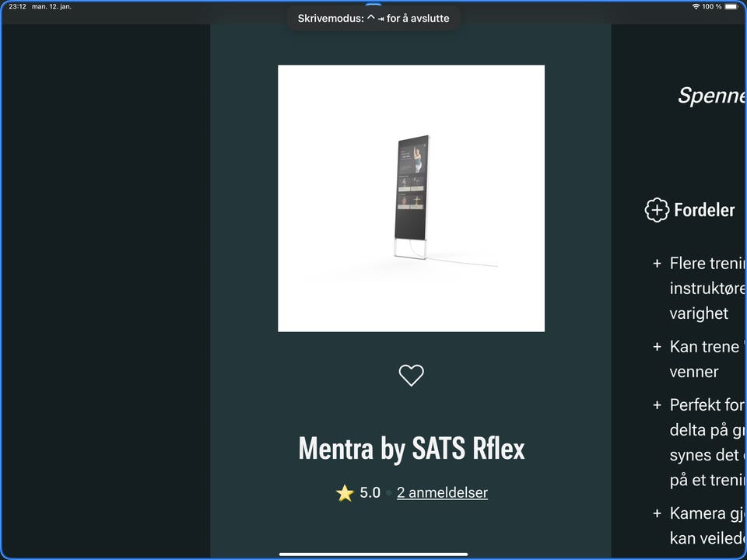Click the 5.0 rating value
Image resolution: width=747 pixels, height=560 pixels.
(370, 492)
